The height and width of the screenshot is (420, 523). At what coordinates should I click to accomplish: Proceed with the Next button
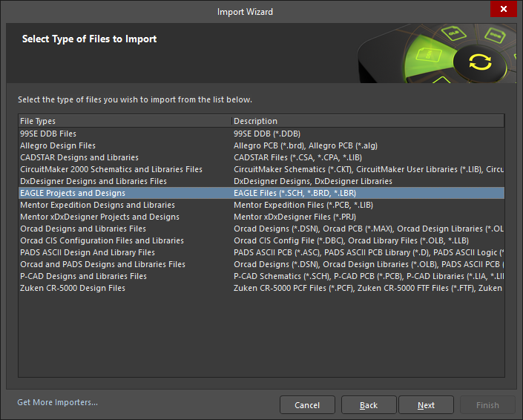(x=426, y=405)
